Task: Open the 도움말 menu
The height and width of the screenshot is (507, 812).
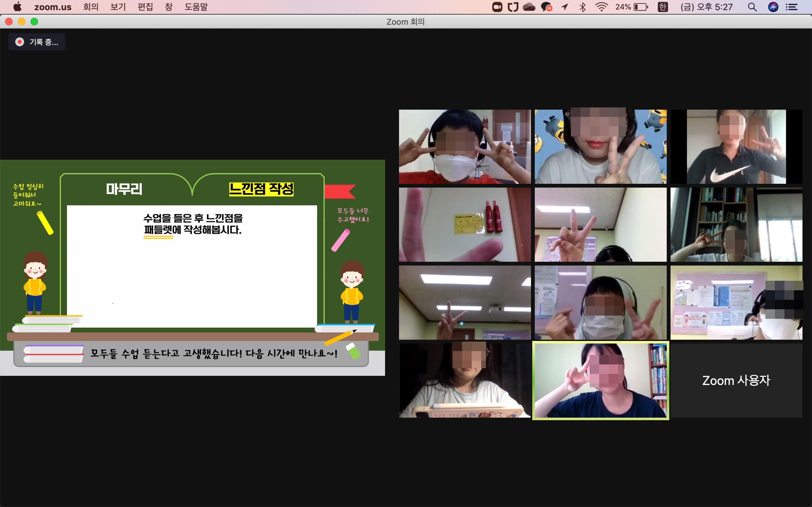Action: coord(196,7)
